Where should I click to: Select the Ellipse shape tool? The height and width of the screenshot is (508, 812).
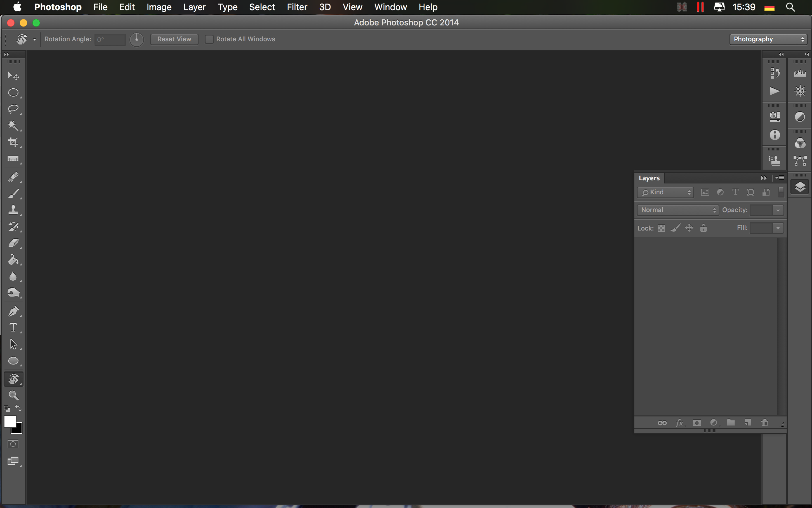pos(13,361)
